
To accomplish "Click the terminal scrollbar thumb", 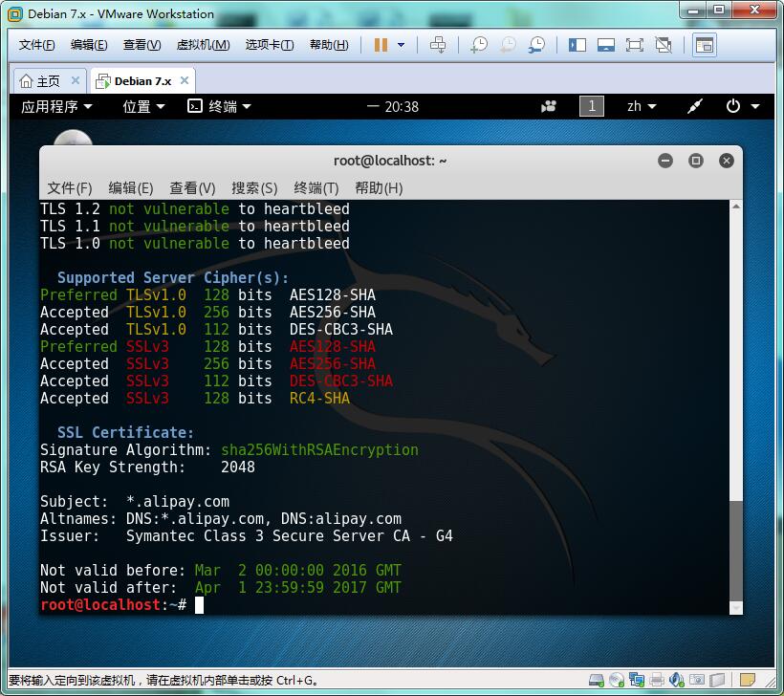I will pyautogui.click(x=735, y=550).
